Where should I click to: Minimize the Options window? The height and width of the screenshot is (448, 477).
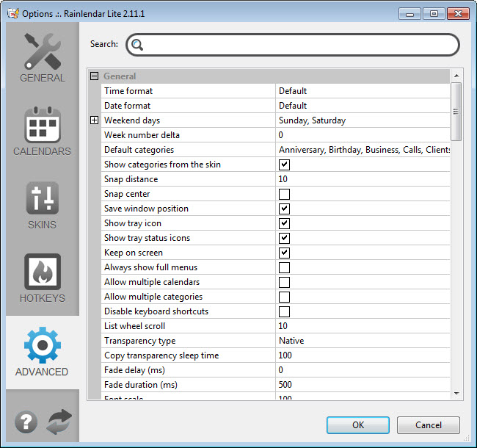click(x=409, y=14)
